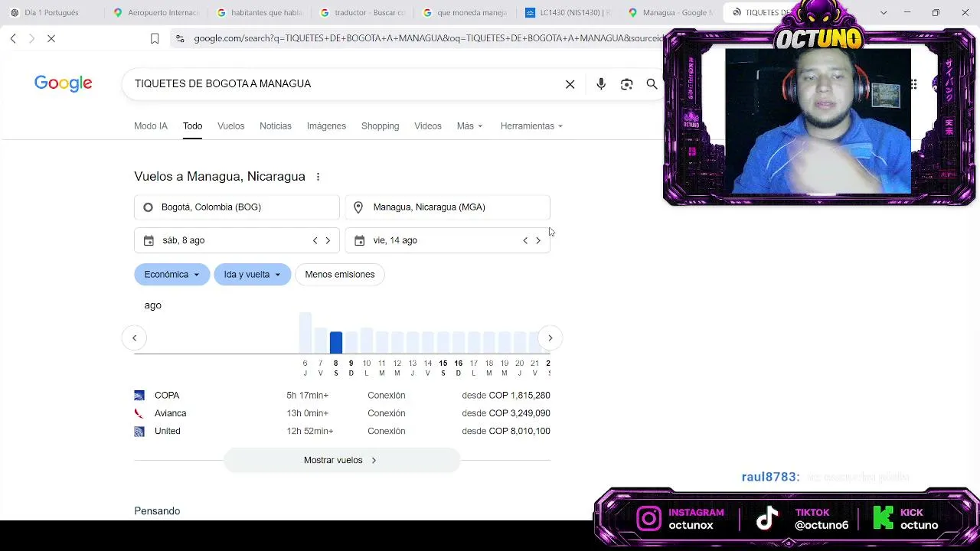Expand the Más search category dropdown
The height and width of the screenshot is (551, 980).
[x=469, y=126]
